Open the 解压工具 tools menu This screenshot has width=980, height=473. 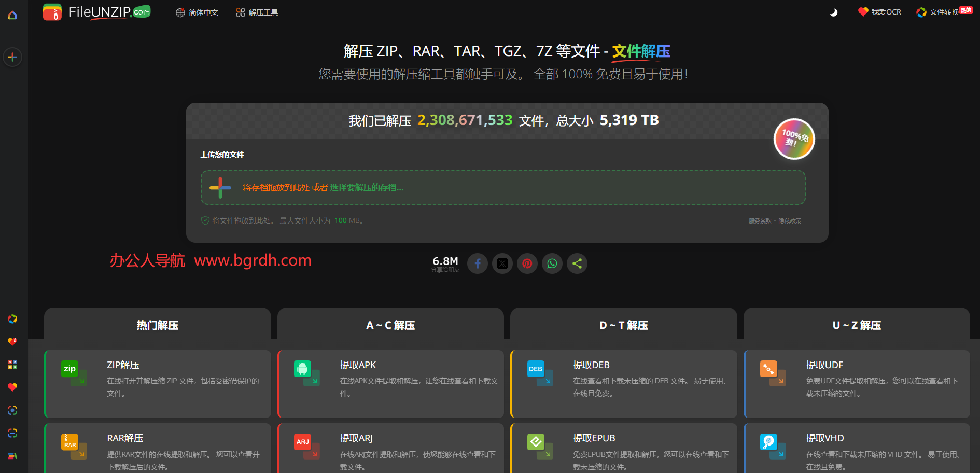coord(257,12)
